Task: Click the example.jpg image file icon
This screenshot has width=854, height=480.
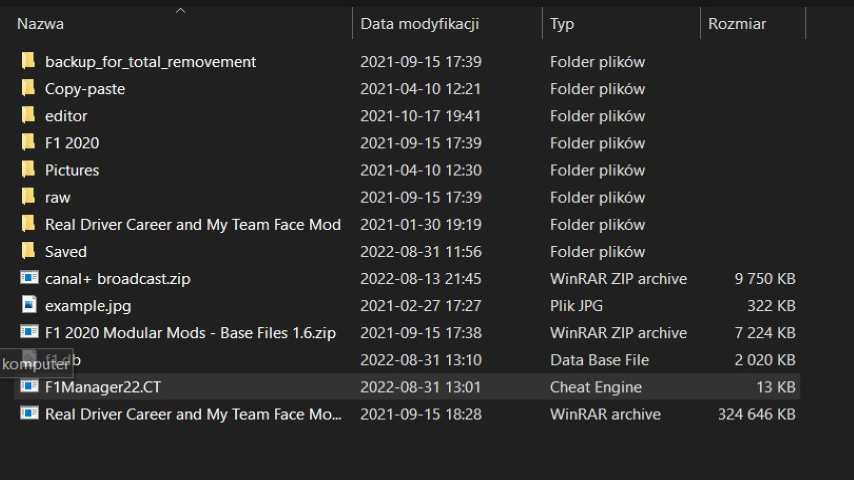Action: pos(28,305)
